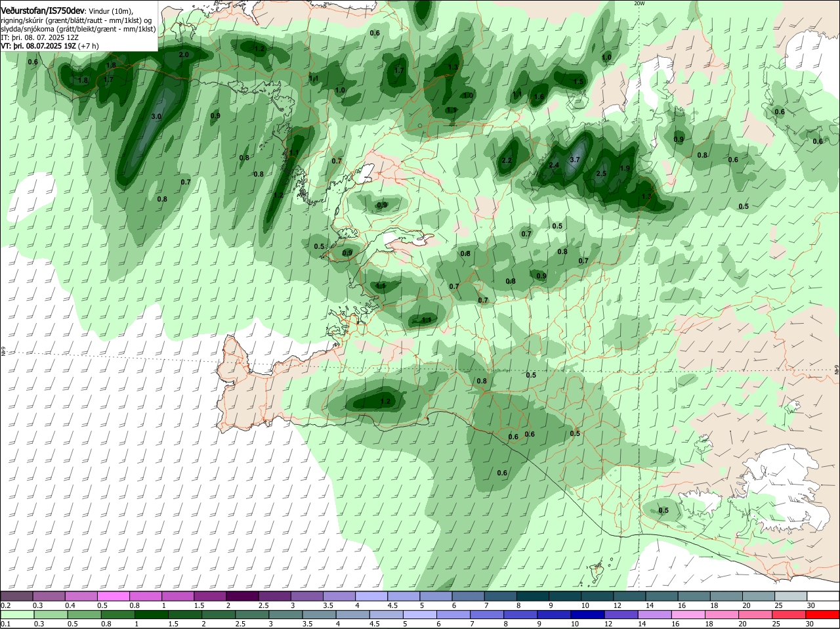The width and height of the screenshot is (840, 629).
Task: Click the 1.9 precipitation label
Action: pyautogui.click(x=625, y=168)
